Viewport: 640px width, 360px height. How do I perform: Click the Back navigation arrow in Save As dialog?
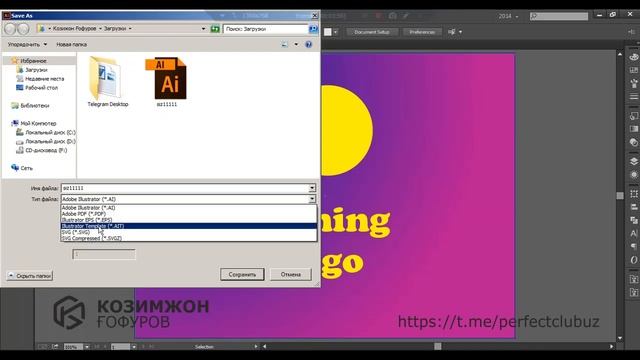10,29
